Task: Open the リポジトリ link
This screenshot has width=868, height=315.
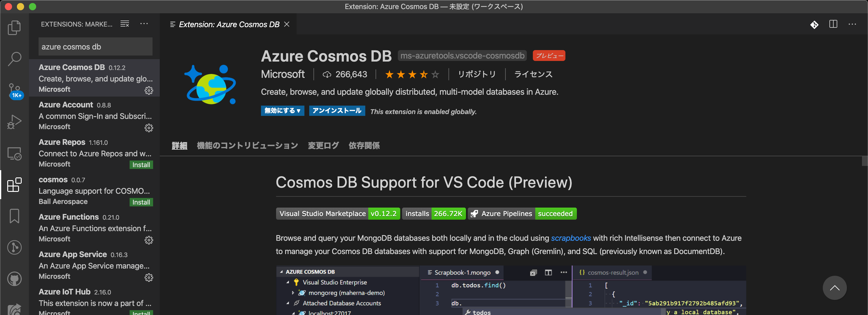Action: tap(476, 74)
